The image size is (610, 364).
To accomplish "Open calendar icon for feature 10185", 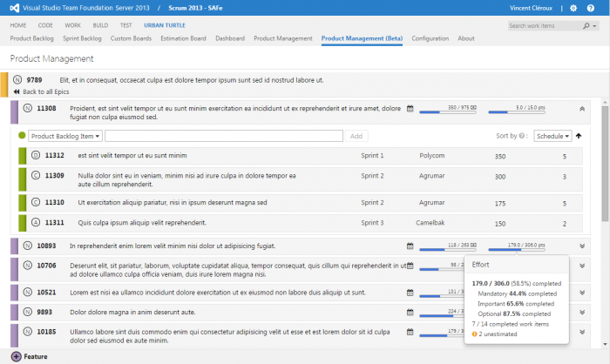I will click(410, 332).
